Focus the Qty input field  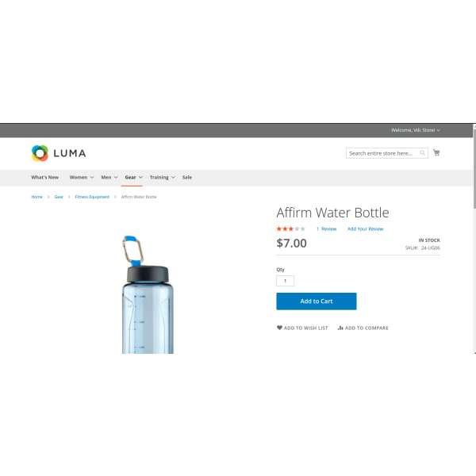pos(285,281)
